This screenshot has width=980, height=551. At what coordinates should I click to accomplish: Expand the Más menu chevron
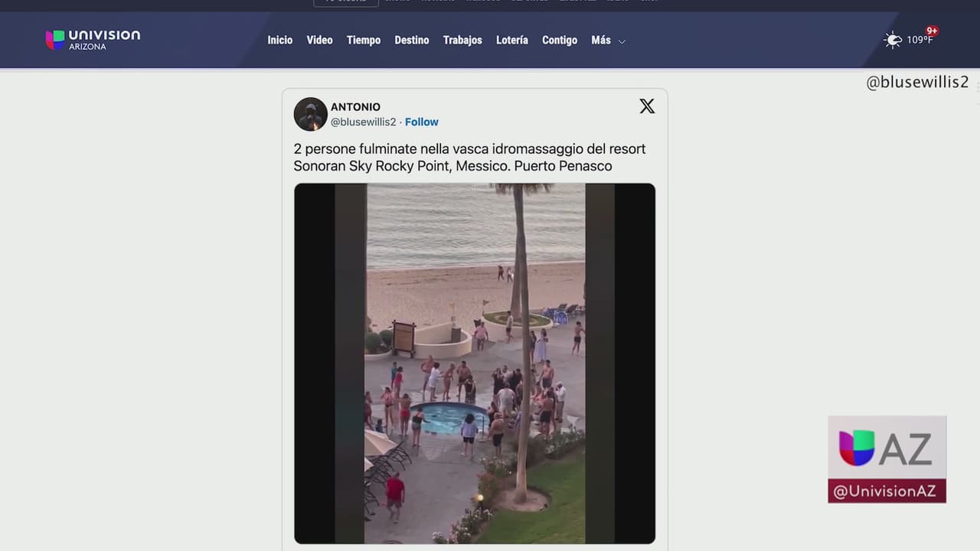(x=622, y=41)
